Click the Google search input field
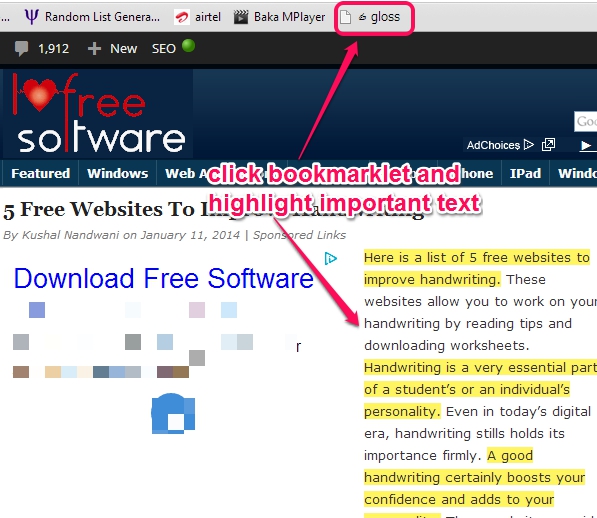597x518 pixels. click(586, 122)
